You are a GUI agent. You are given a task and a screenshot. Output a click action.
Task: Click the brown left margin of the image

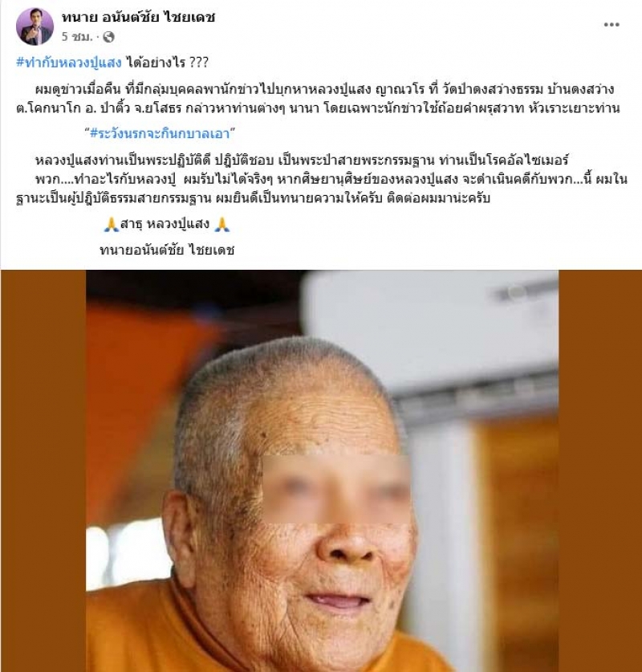43,470
